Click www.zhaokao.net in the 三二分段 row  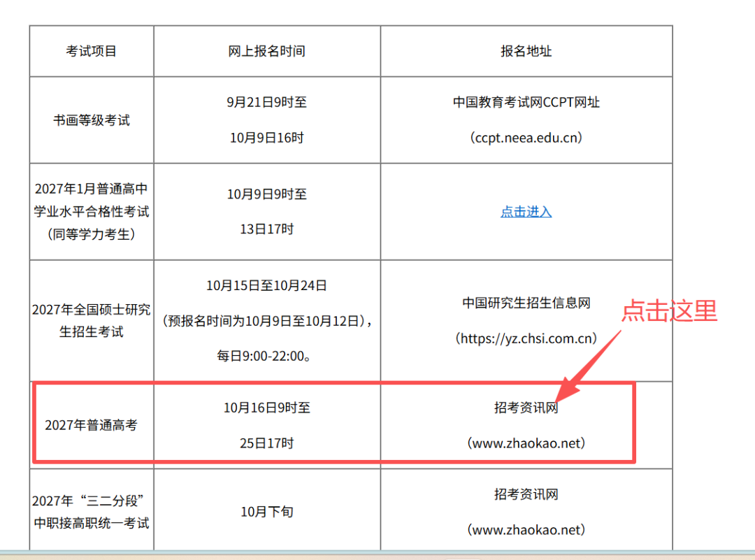526,530
